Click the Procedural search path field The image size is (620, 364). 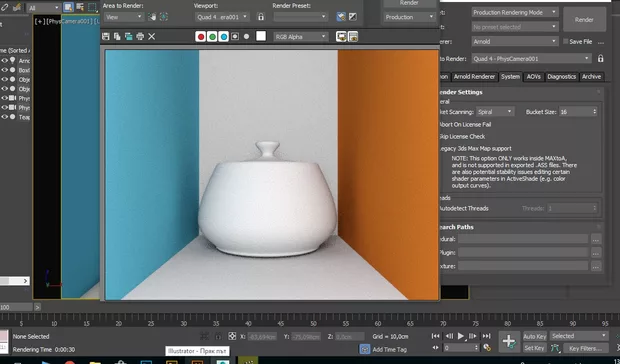point(523,239)
